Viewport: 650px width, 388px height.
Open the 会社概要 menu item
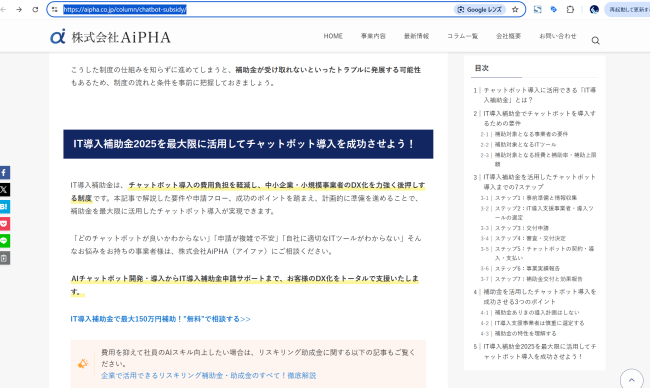[x=508, y=36]
